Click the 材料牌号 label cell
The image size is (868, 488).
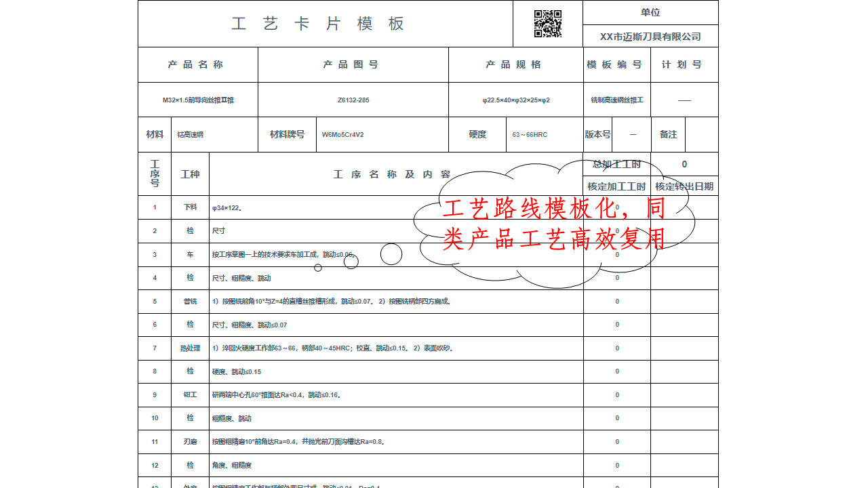[x=287, y=134]
